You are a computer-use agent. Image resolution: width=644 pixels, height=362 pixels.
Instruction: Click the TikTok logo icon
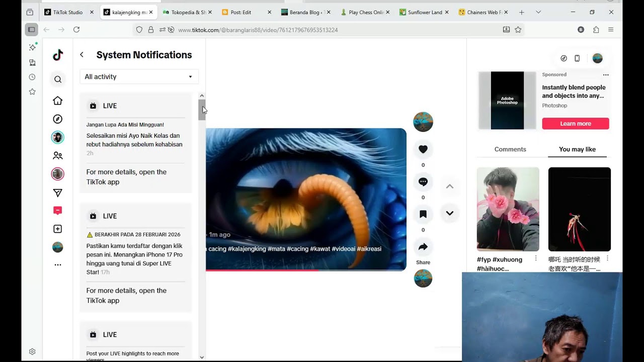click(x=58, y=55)
